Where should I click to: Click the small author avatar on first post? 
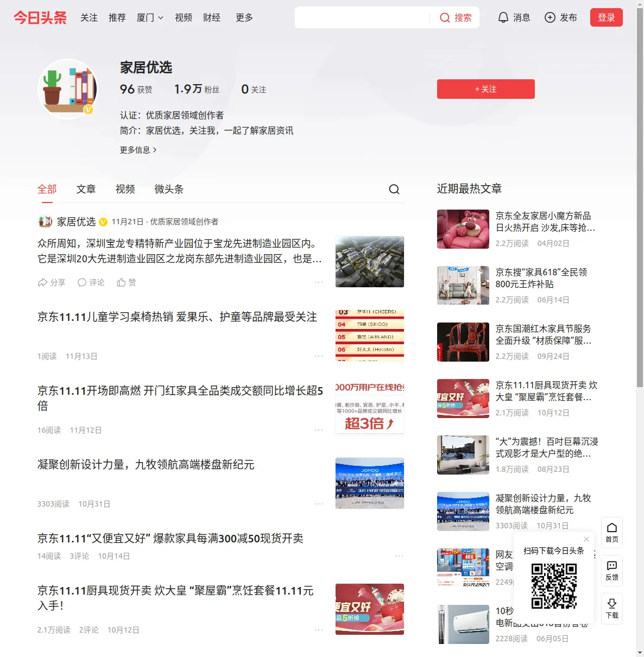[x=45, y=222]
